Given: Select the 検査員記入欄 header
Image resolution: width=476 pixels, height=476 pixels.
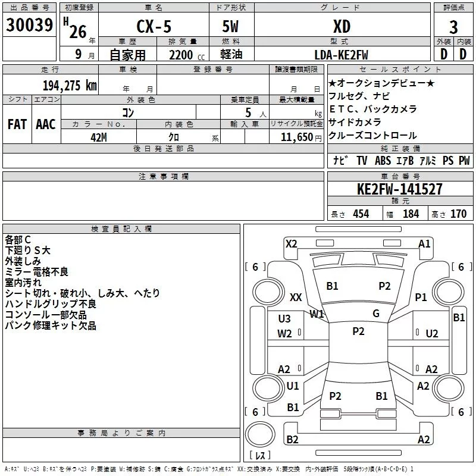Looking at the screenshot, I should [121, 229].
